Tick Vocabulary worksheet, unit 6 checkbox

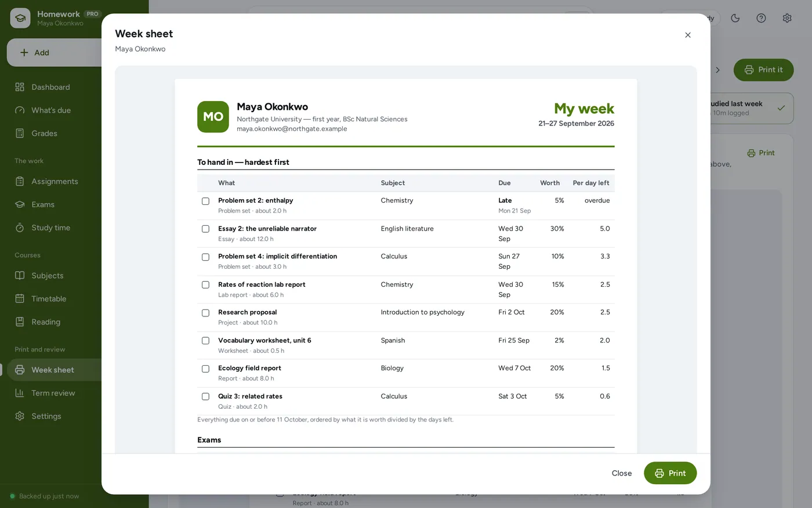(x=205, y=341)
